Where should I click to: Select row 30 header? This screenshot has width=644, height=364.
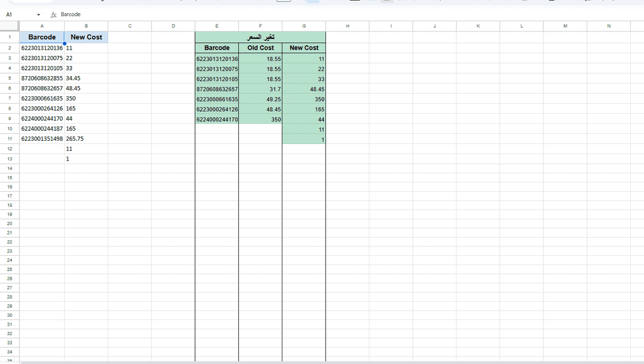(9, 315)
